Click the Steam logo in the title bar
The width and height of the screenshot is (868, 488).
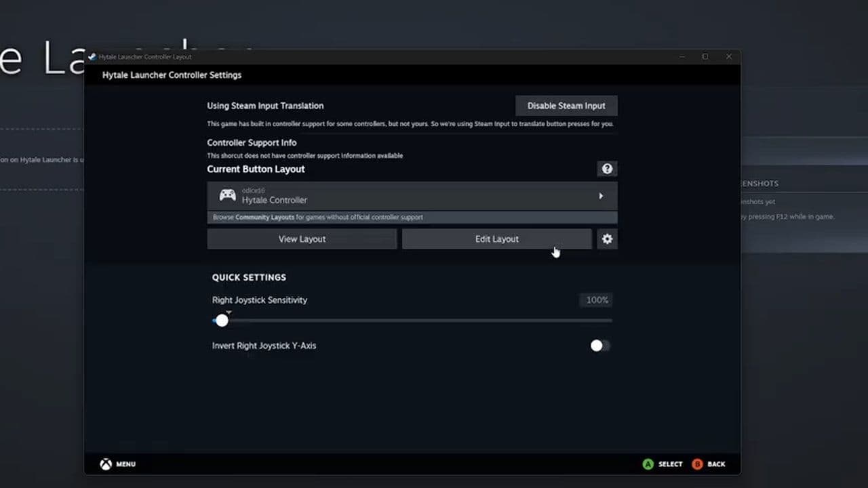coord(92,57)
